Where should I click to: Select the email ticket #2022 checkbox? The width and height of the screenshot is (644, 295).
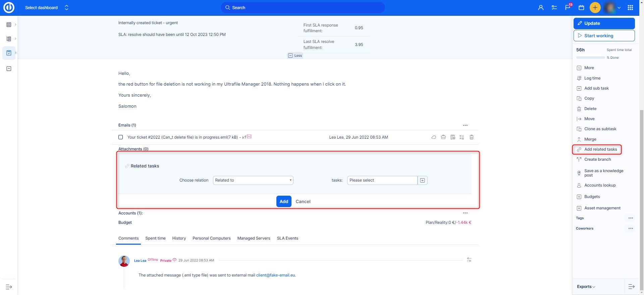[121, 137]
